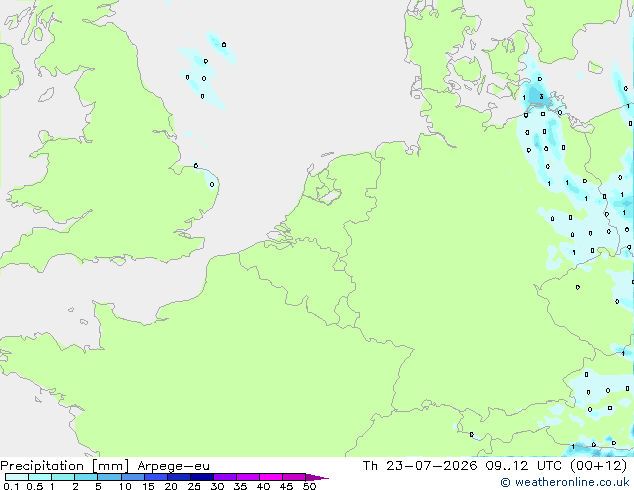634x490 pixels.
Task: Click the '(00+12)' forecast offset text
Action: [x=599, y=466]
